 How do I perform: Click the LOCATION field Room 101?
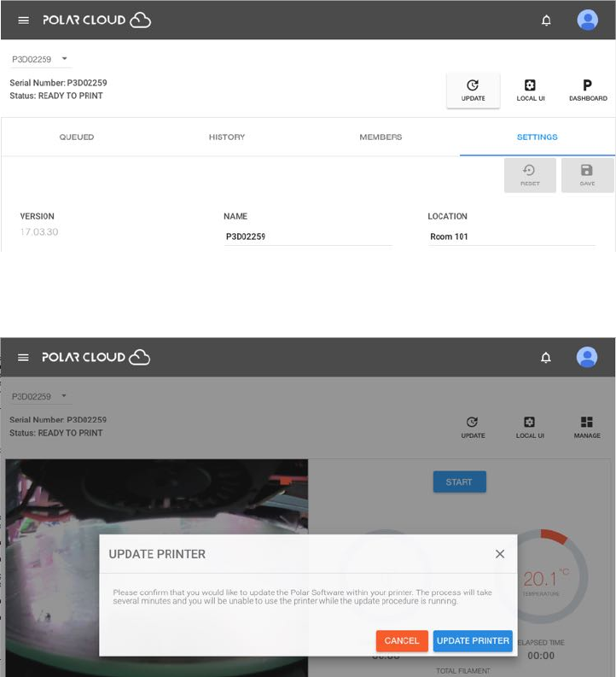pyautogui.click(x=512, y=236)
